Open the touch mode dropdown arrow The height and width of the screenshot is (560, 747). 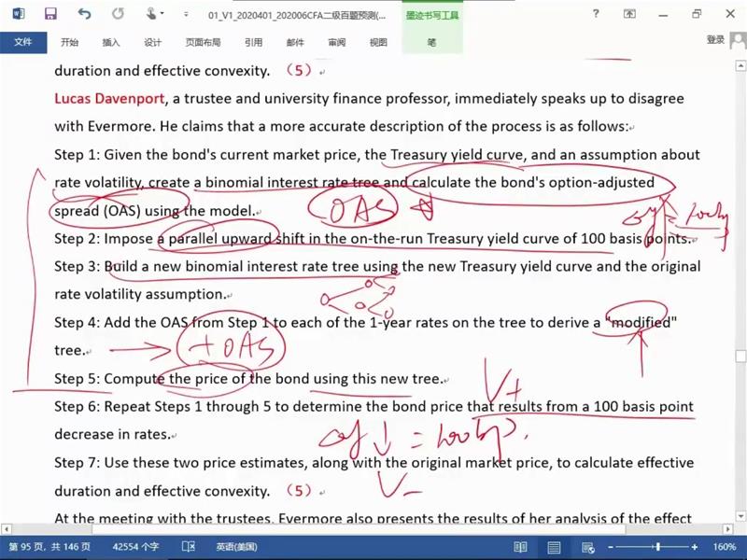(162, 13)
